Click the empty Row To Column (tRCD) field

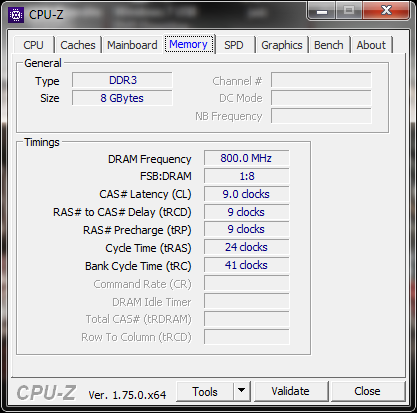(x=246, y=337)
